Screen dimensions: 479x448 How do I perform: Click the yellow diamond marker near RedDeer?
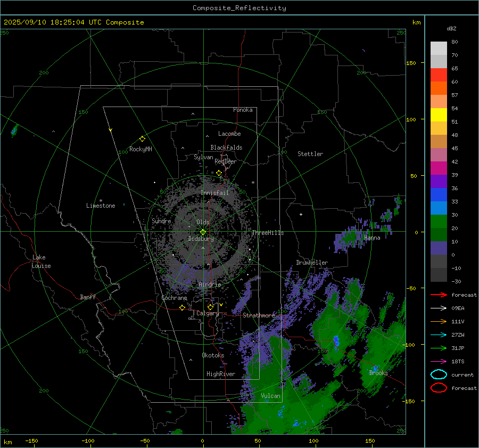coord(219,173)
